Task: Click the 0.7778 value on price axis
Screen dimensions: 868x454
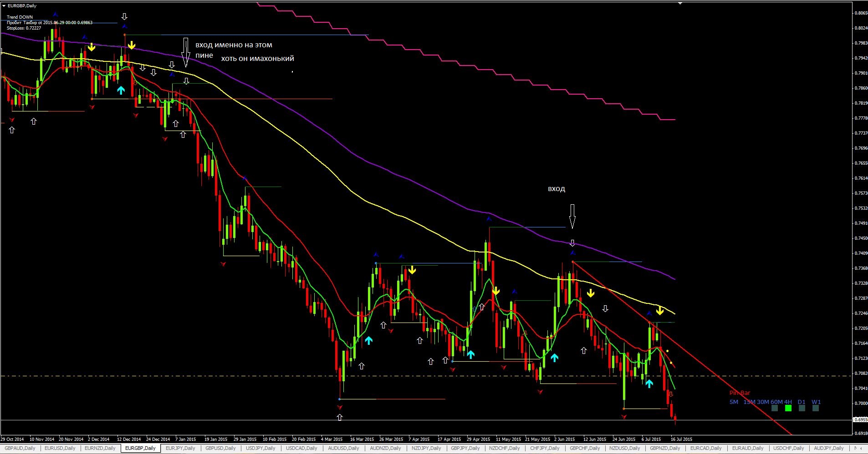Action: 860,118
